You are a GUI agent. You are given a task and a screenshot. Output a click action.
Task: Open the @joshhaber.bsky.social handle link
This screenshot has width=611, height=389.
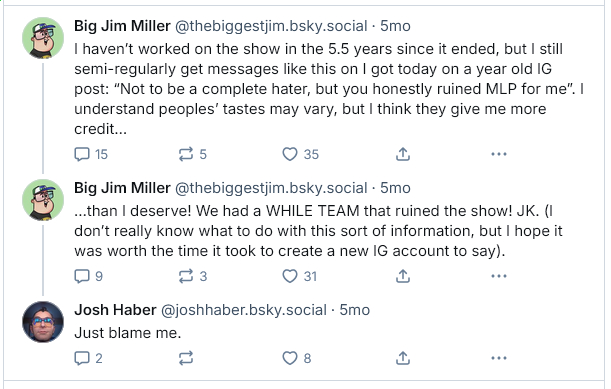(x=244, y=310)
